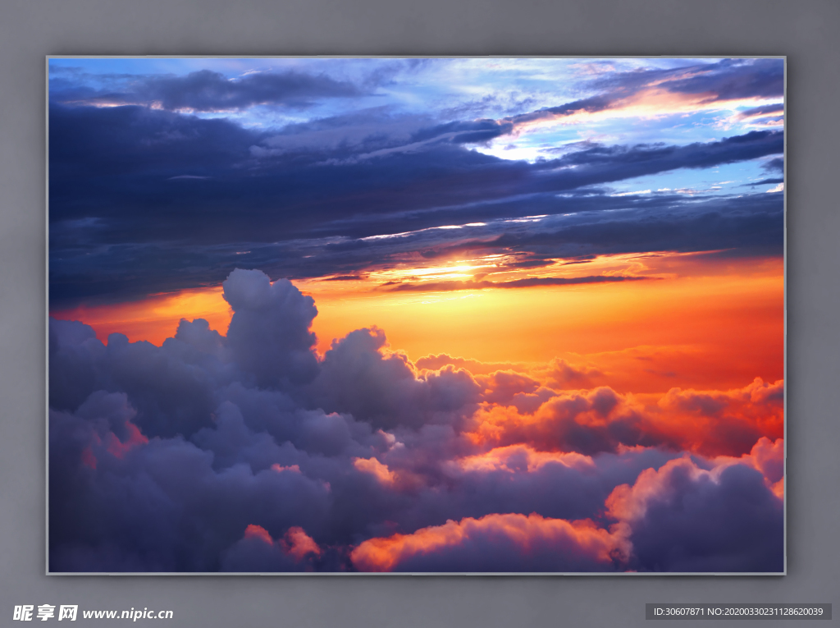Click the bright sun in the photo
The image size is (840, 628).
click(x=461, y=268)
